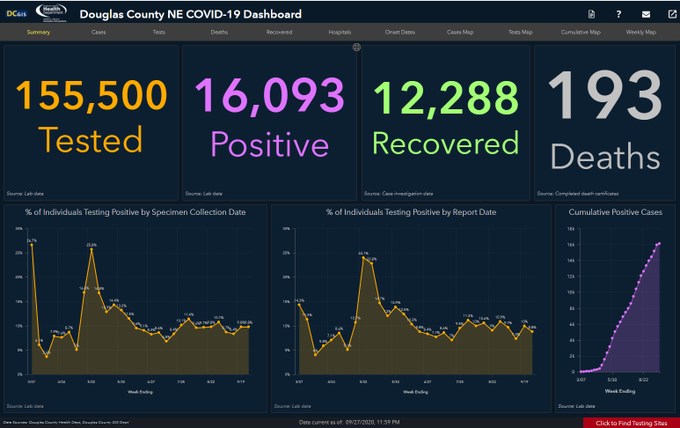Viewport: 680px width, 428px height.
Task: Open the Hospitals tab
Action: tap(340, 32)
